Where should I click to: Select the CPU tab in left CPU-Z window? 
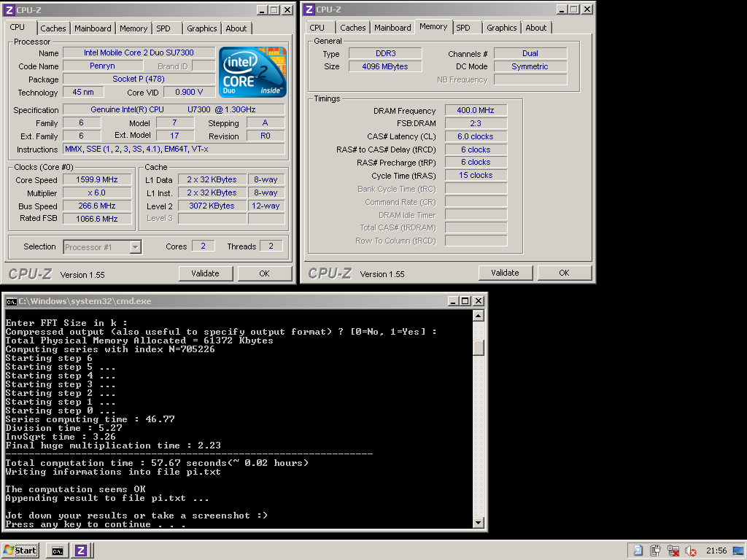point(18,27)
